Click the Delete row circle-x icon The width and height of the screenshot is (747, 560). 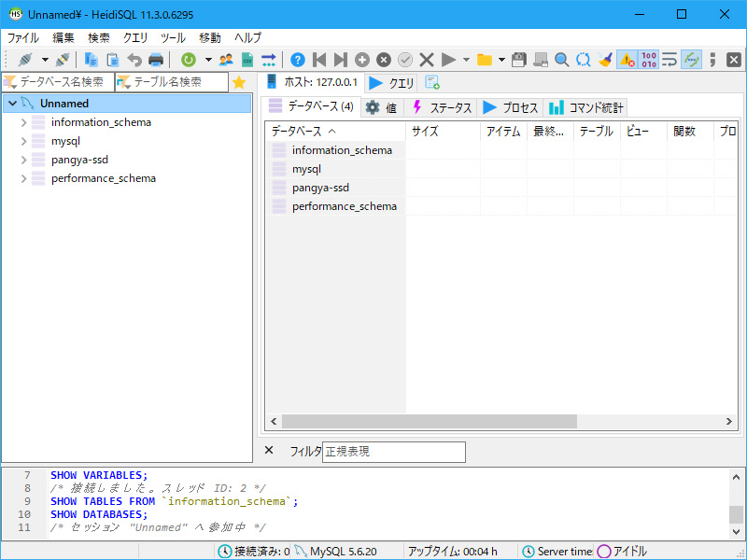pos(384,60)
